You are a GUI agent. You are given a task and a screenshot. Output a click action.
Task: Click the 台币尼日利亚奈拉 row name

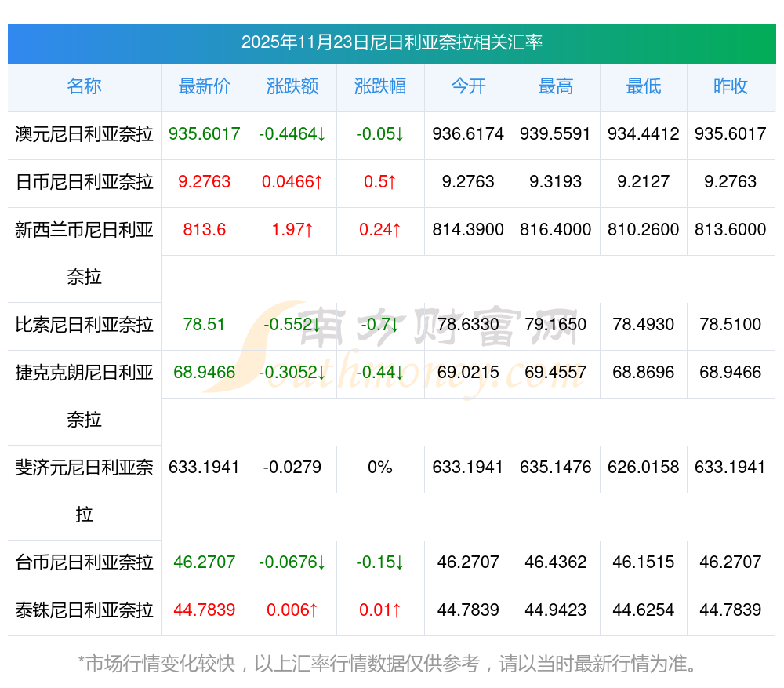click(84, 562)
